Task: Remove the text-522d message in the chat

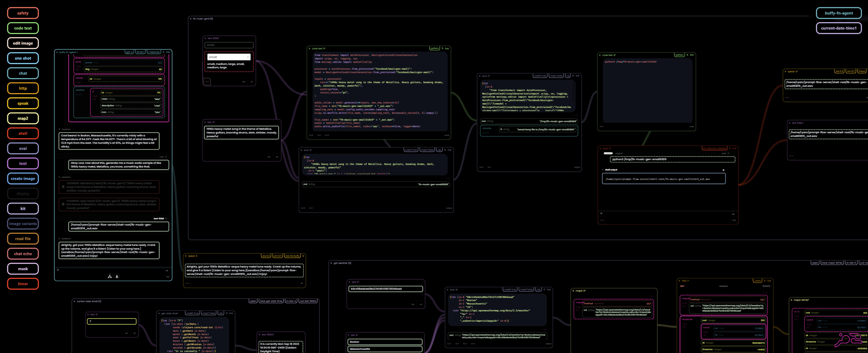Action: click(166, 219)
